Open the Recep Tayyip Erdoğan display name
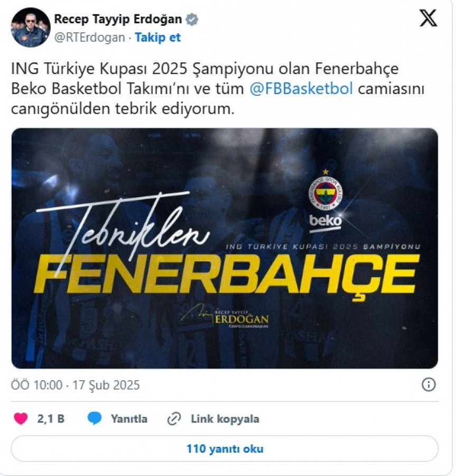The image size is (457, 476). click(118, 19)
